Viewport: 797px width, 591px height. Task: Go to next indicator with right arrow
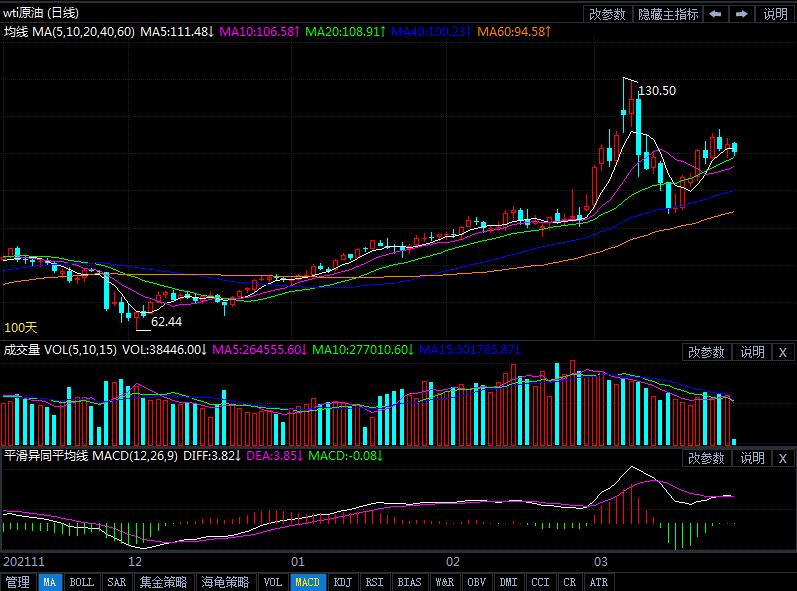coord(742,14)
